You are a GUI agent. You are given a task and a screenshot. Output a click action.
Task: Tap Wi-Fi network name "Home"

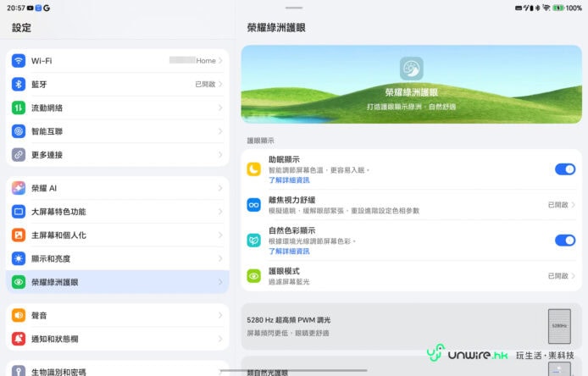tap(206, 61)
